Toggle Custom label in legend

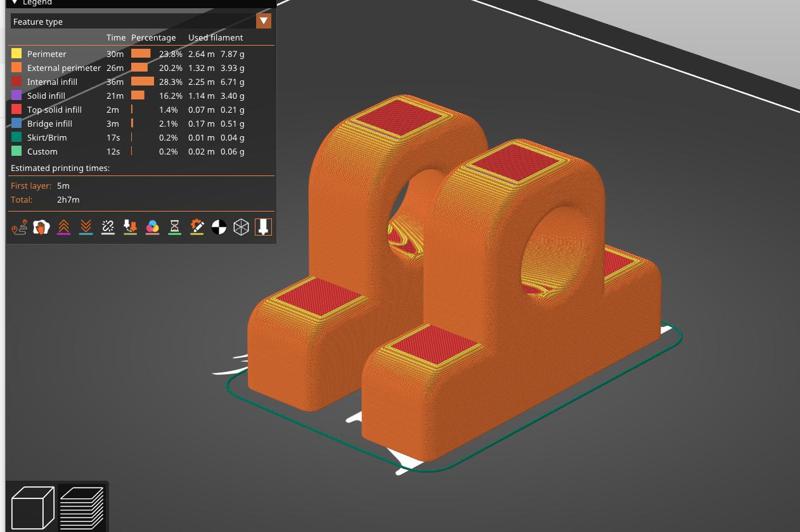(x=42, y=151)
